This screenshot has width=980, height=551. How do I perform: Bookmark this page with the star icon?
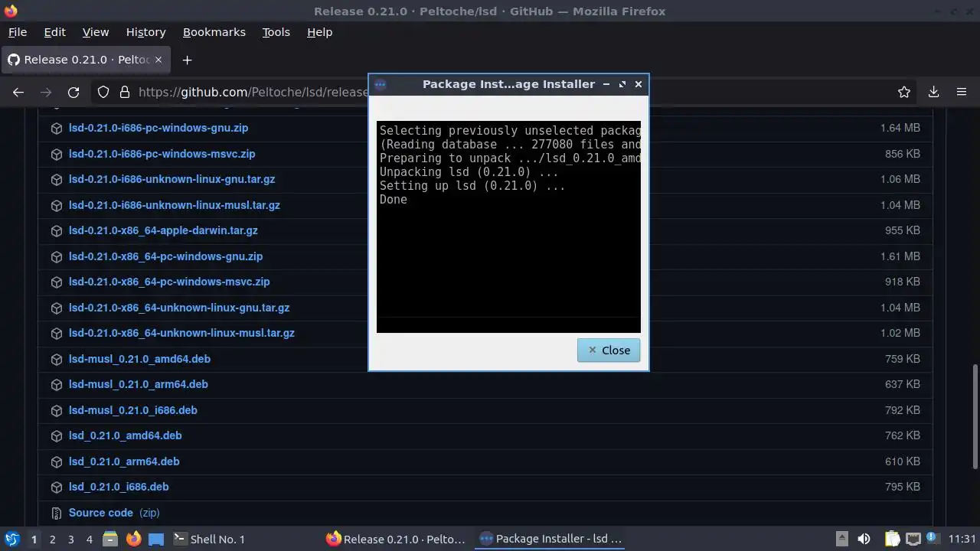coord(904,92)
